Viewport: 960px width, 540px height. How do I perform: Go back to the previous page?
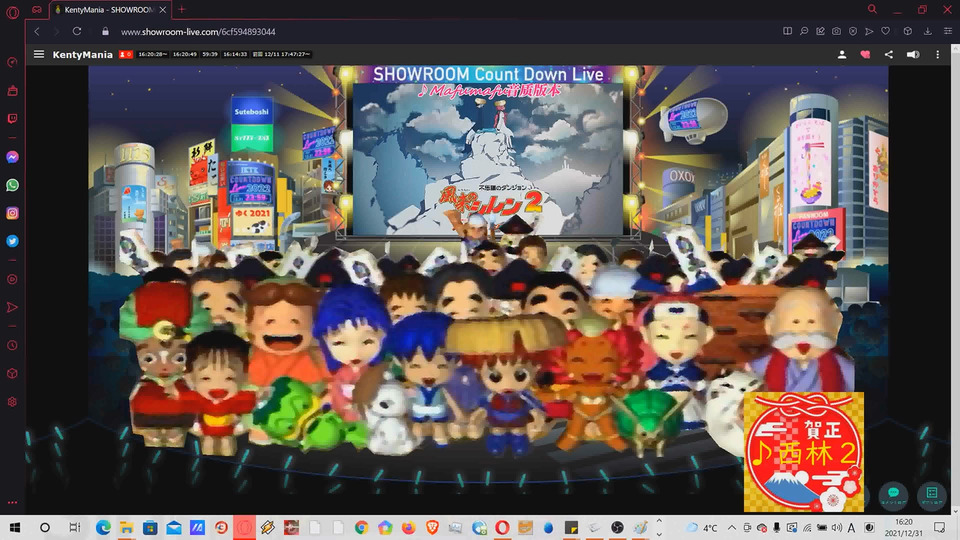pos(37,31)
